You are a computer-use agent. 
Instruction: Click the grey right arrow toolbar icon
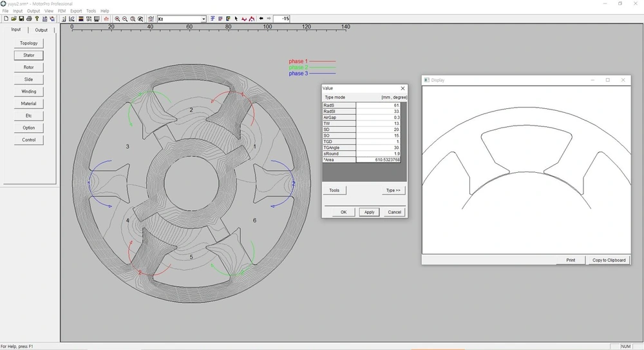(269, 19)
